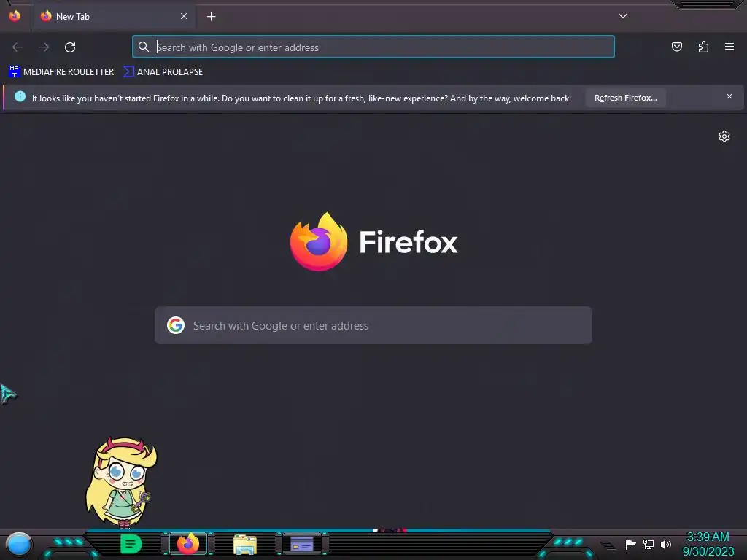Screen dimensions: 747x560
Task: Select the New Tab tab
Action: click(x=113, y=17)
